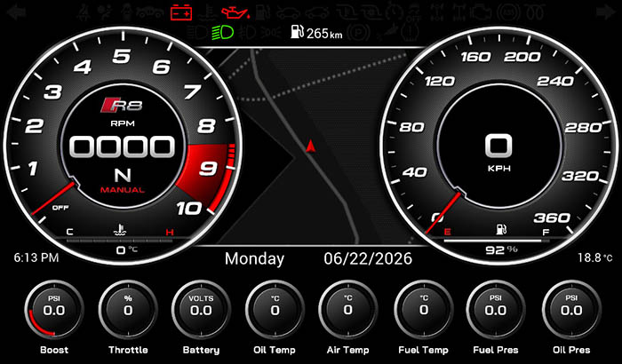Open the Fuel Temp gauge
The height and width of the screenshot is (364, 622).
pos(424,309)
